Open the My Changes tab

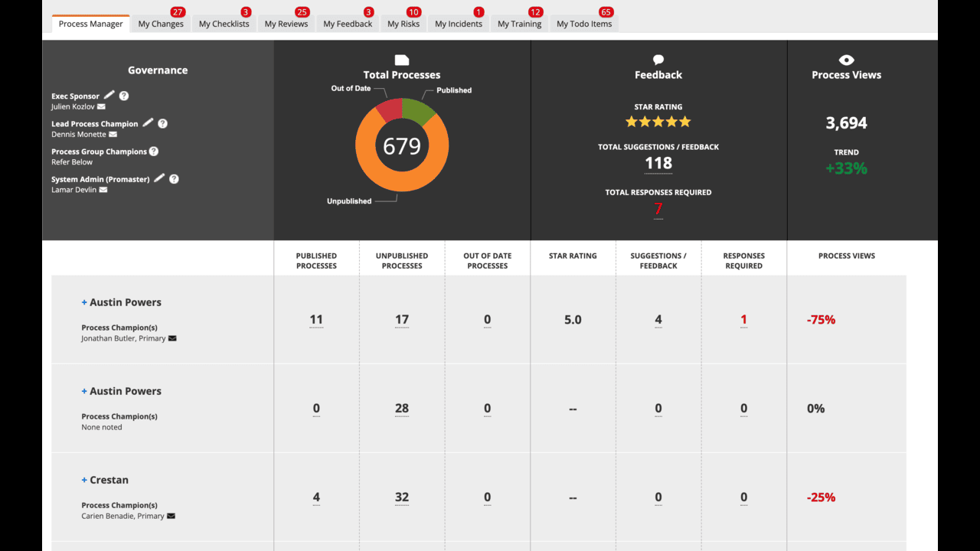point(161,24)
